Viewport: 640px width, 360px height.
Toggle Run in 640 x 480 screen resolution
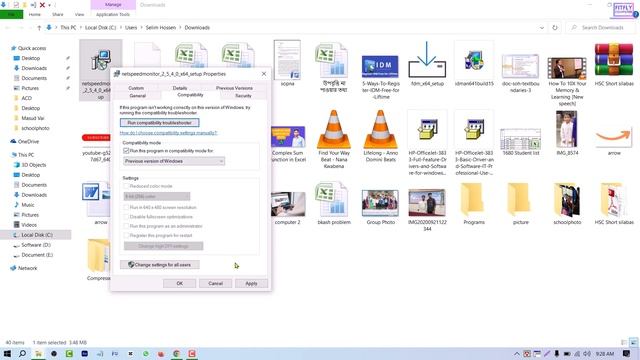(126, 207)
